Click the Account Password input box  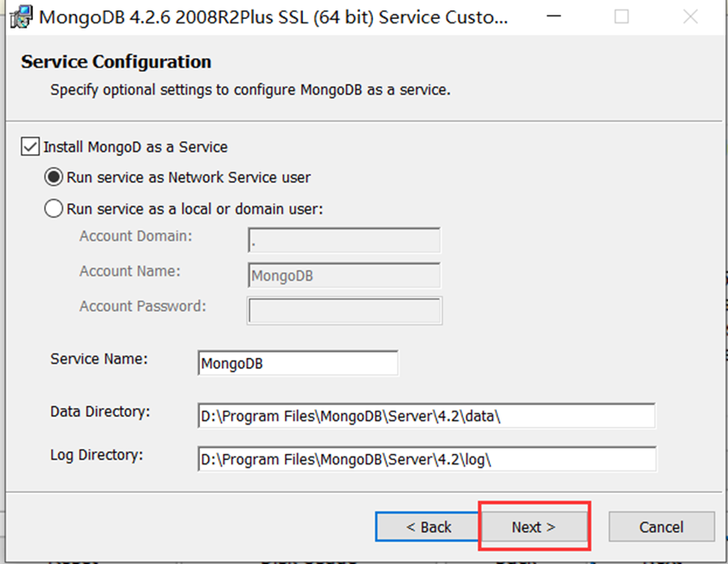[x=345, y=310]
